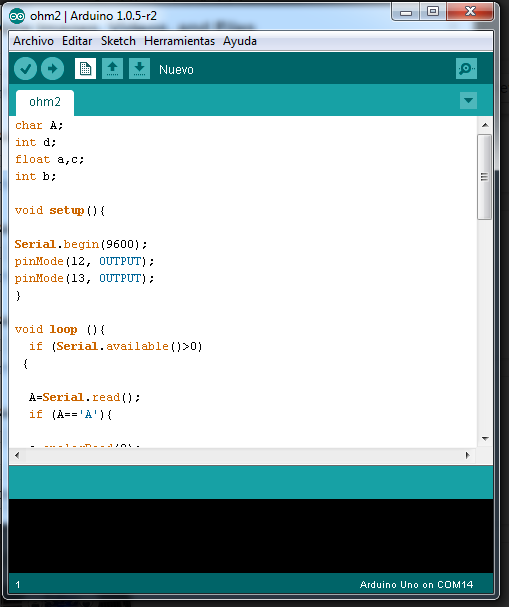Image resolution: width=509 pixels, height=607 pixels.
Task: Click the line 'int b;'
Action: coord(36,177)
